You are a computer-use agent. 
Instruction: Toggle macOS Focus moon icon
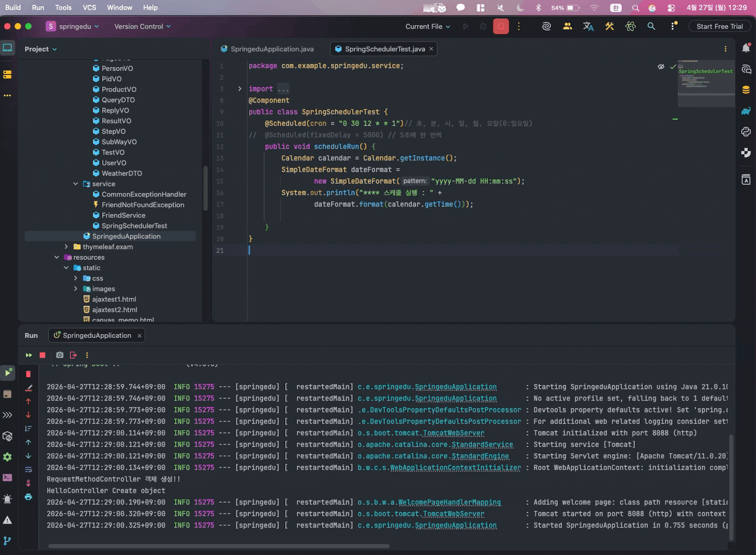coord(520,8)
